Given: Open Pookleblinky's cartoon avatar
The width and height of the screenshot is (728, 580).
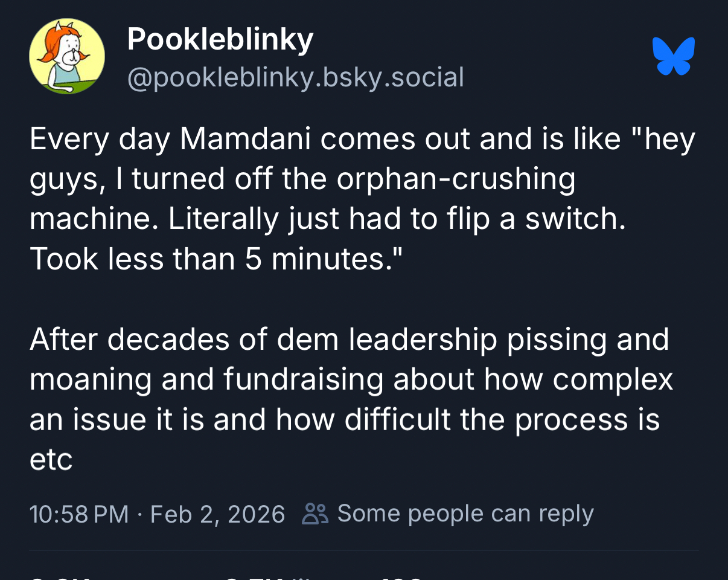Looking at the screenshot, I should [66, 56].
